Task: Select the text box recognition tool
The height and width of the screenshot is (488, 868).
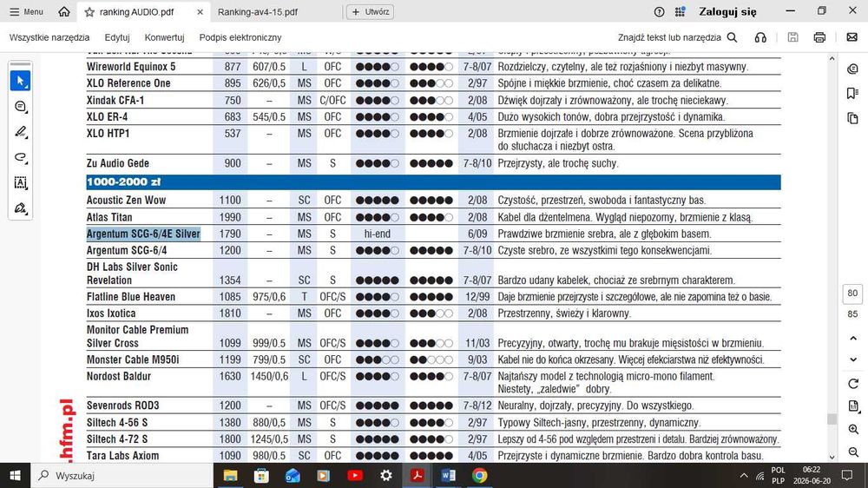Action: (21, 183)
